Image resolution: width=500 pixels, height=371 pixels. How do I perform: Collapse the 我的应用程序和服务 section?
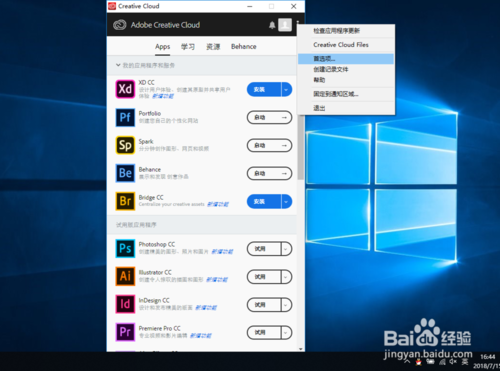[118, 65]
